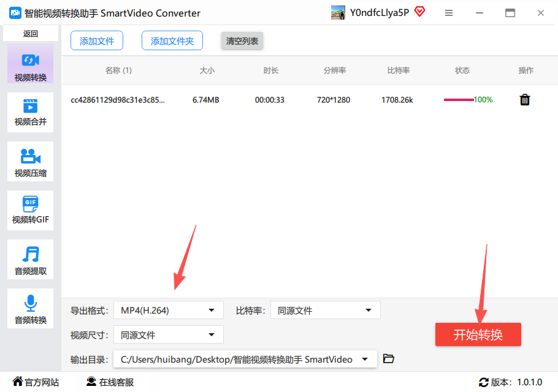Go back using the 返回 button
The width and height of the screenshot is (558, 392).
click(31, 34)
